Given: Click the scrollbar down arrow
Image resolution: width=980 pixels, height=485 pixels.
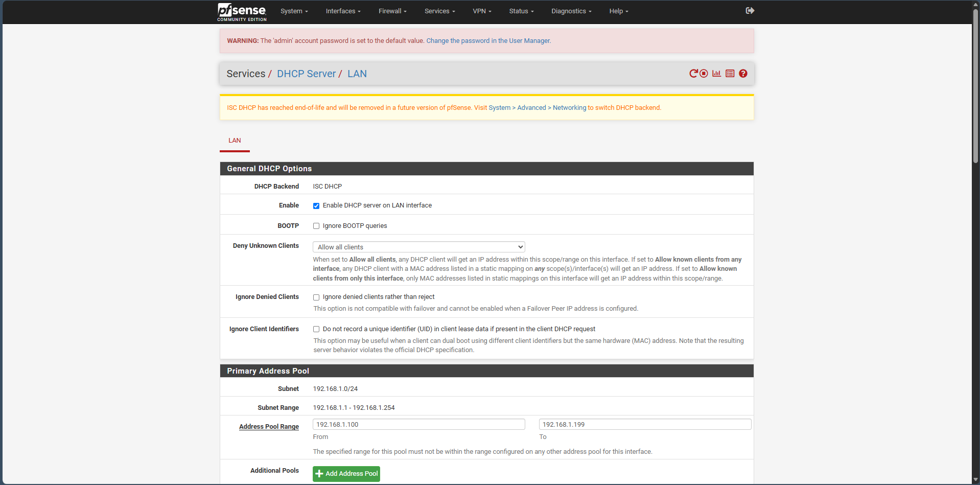Looking at the screenshot, I should click(x=975, y=480).
